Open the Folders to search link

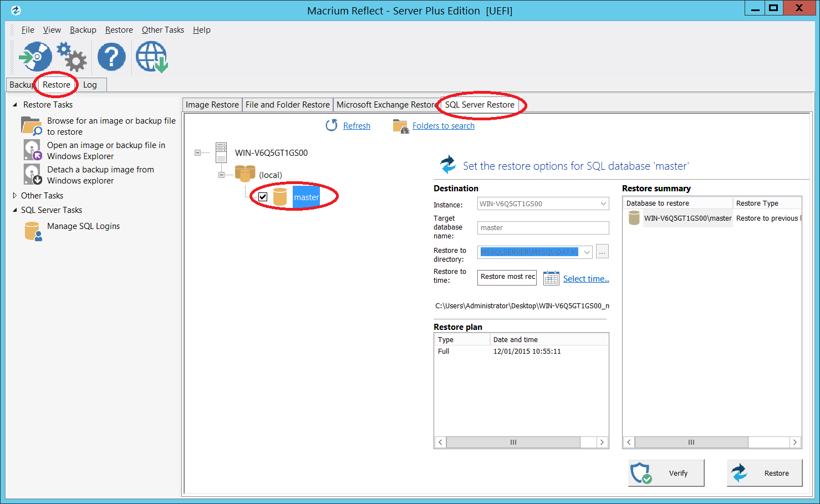(x=444, y=126)
